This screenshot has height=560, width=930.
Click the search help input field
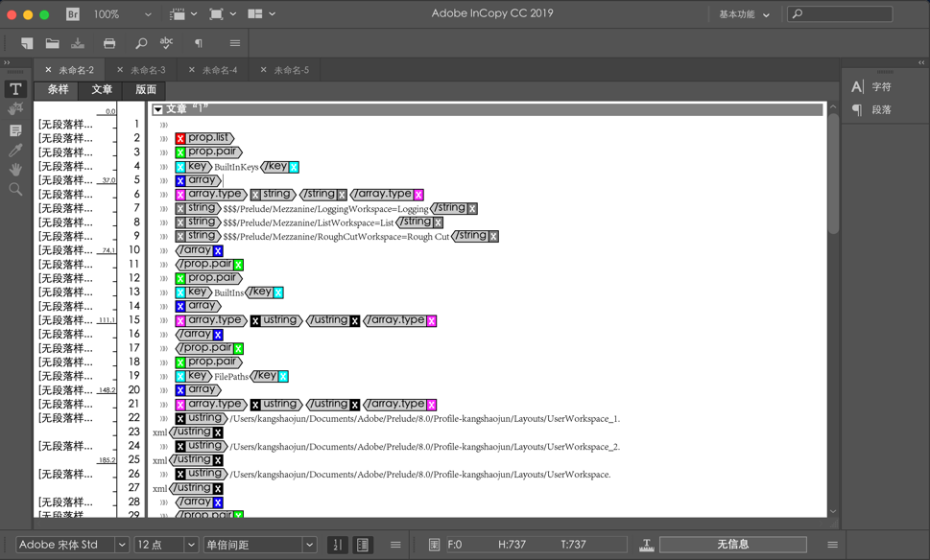[x=839, y=13]
